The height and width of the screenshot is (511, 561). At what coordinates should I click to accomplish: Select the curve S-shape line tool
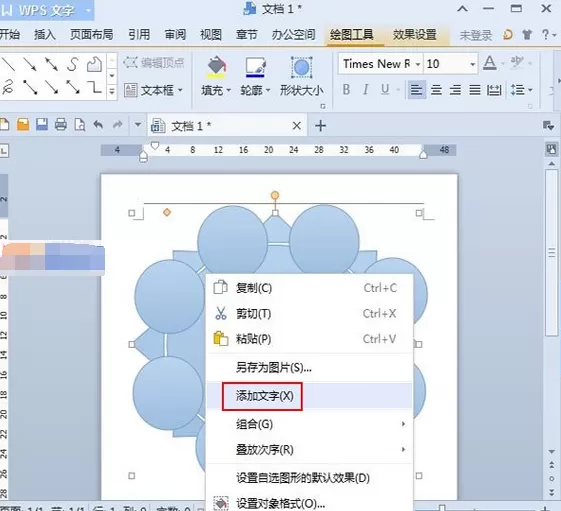(x=73, y=64)
